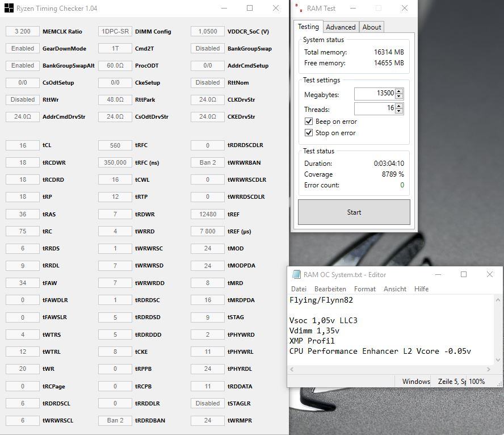Click the RAM Test title bar icon
The width and height of the screenshot is (504, 435).
[x=299, y=8]
